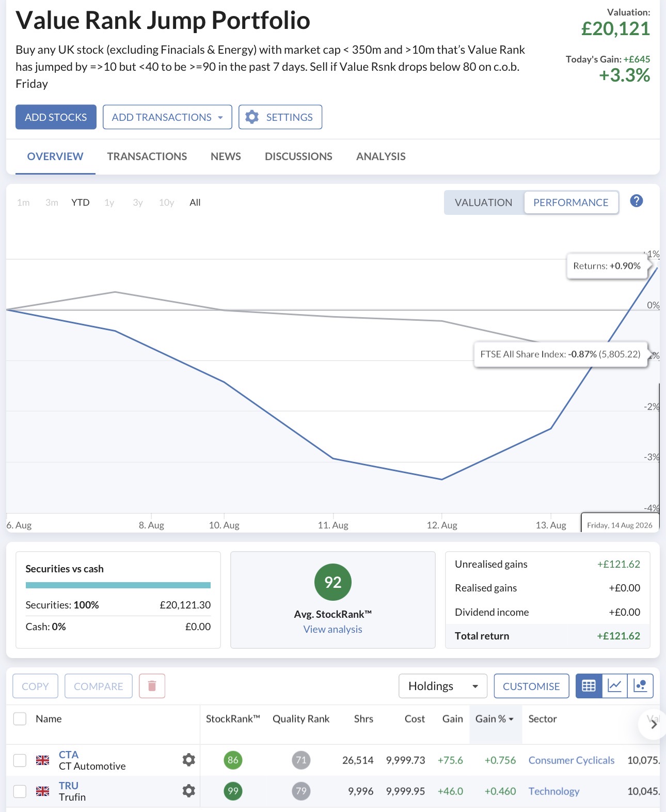Open the CUSTOMISE columns button
666x812 pixels.
(531, 686)
